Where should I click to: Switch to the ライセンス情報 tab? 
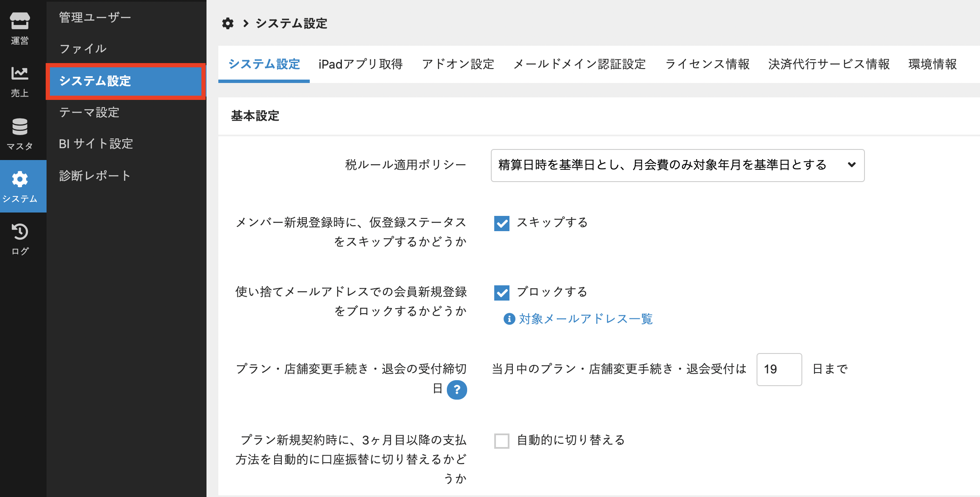click(707, 64)
